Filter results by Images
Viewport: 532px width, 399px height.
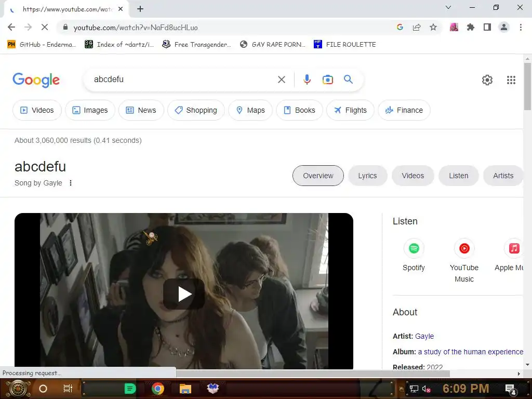90,110
